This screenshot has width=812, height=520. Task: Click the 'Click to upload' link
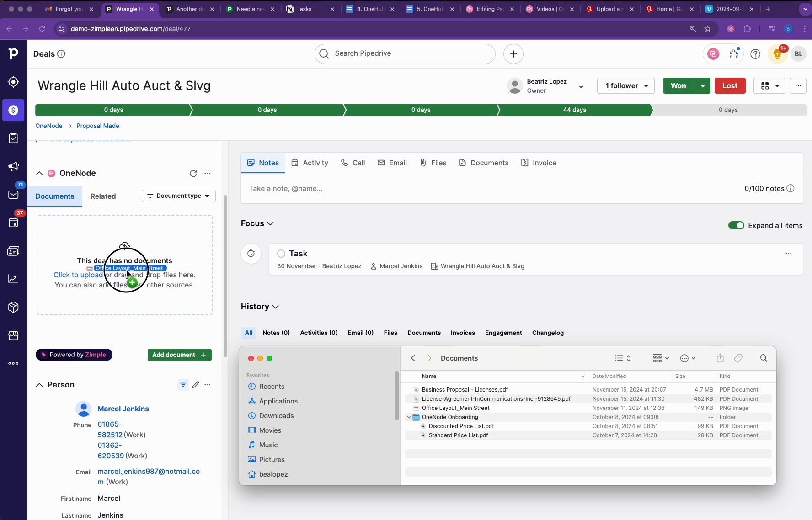click(78, 275)
